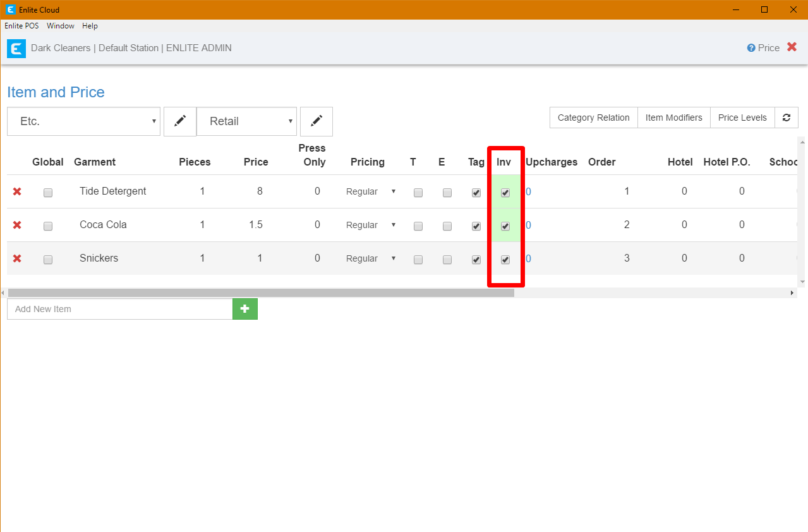Click the Item and Price heading

tap(56, 92)
